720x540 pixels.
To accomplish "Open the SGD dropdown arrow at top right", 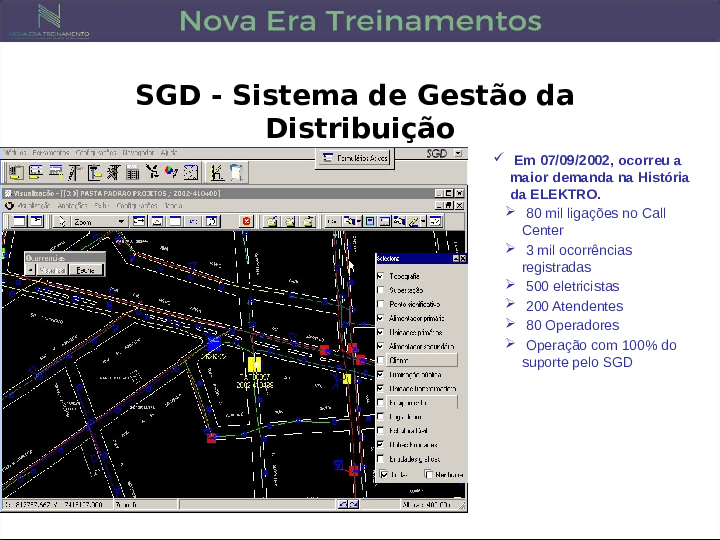I will [458, 153].
